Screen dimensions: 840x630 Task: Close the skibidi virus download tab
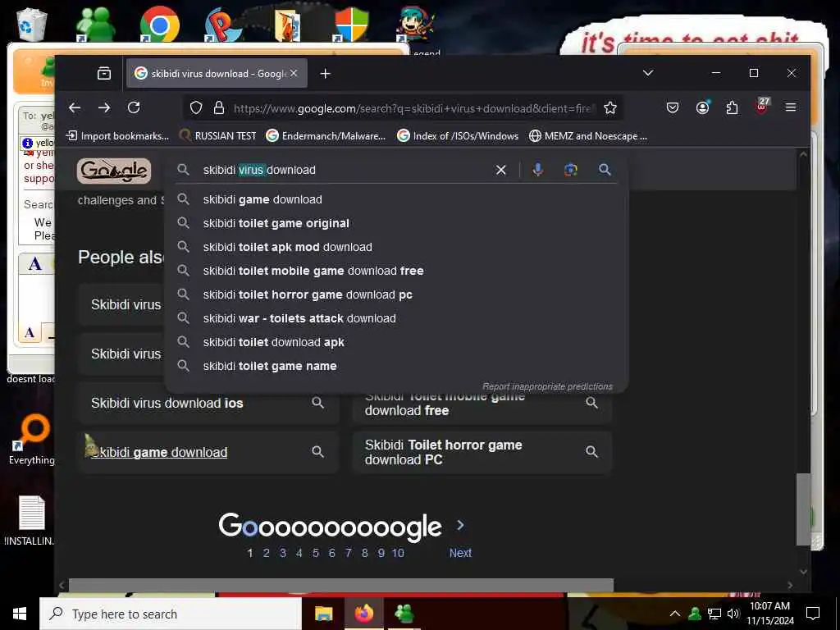pyautogui.click(x=294, y=73)
